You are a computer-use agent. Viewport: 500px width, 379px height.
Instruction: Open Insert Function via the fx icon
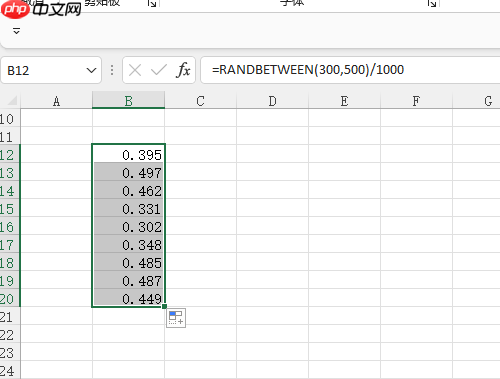(183, 70)
